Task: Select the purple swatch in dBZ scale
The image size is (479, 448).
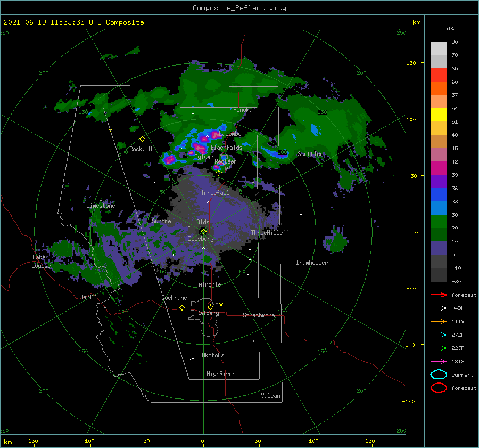Action: [439, 182]
